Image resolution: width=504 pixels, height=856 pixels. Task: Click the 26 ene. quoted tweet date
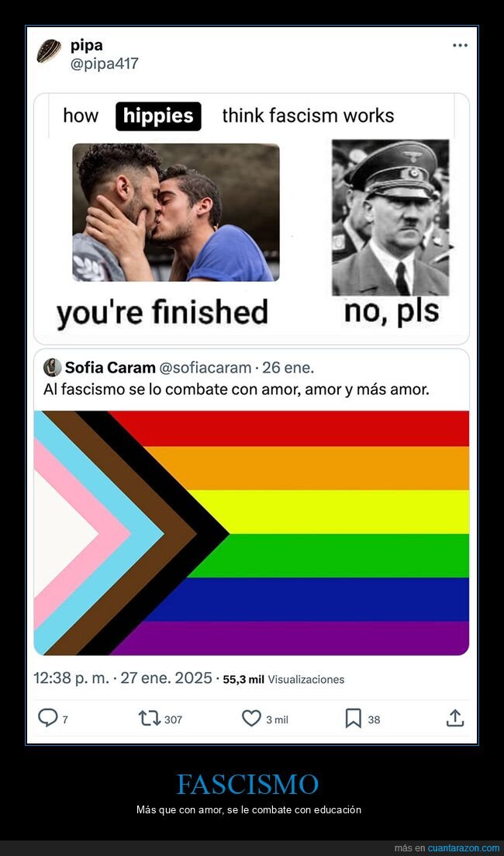click(x=288, y=368)
